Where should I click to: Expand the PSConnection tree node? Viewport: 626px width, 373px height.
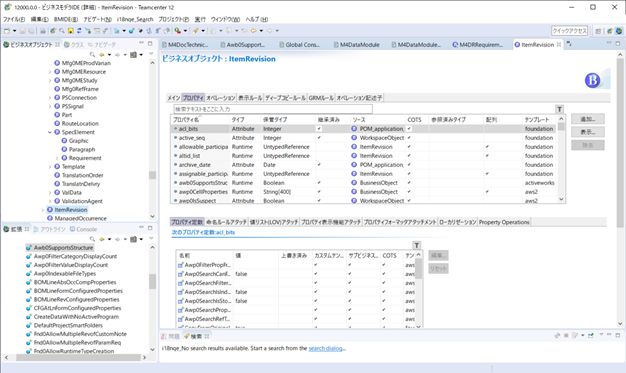coord(50,97)
